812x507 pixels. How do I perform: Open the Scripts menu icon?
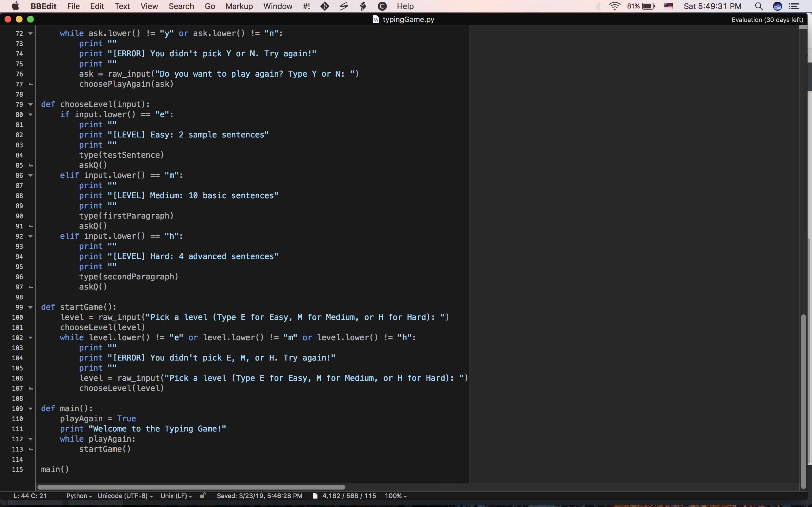coord(363,6)
